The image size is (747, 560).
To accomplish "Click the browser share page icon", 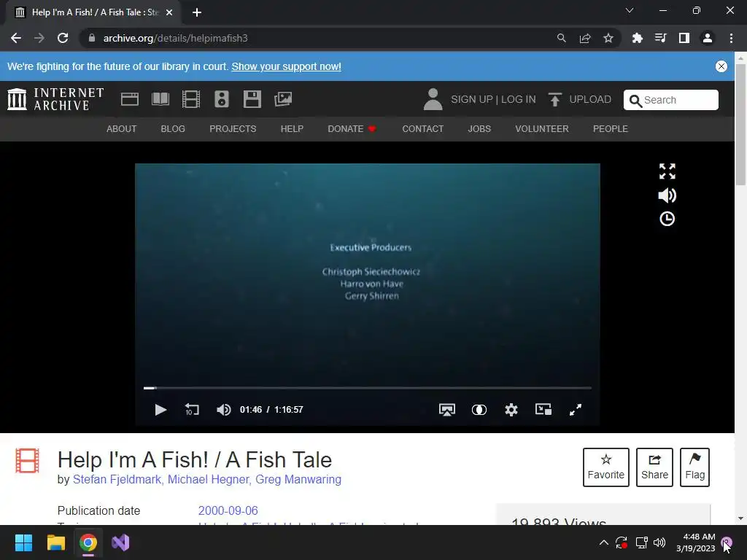I will tap(584, 38).
